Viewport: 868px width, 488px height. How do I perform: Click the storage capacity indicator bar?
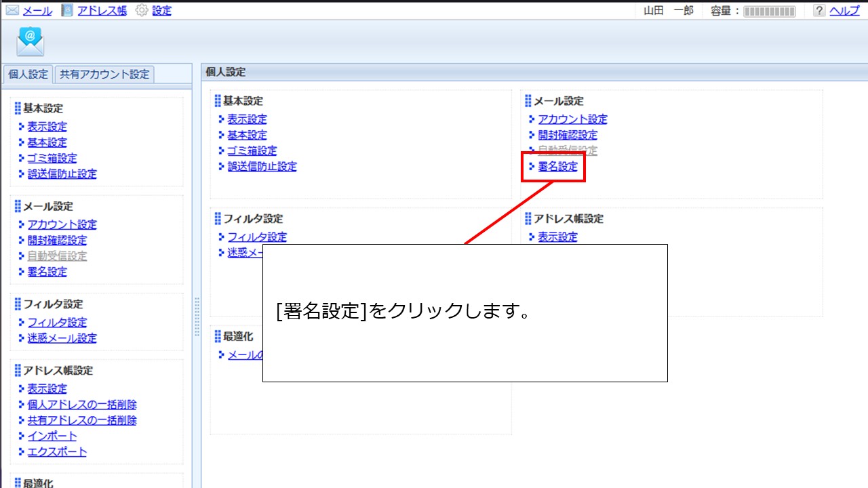coord(770,12)
